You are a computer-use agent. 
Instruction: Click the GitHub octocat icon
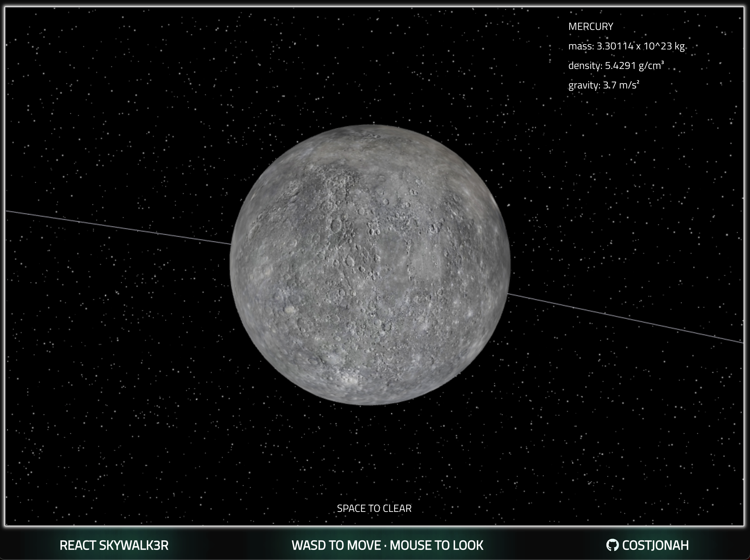[612, 545]
